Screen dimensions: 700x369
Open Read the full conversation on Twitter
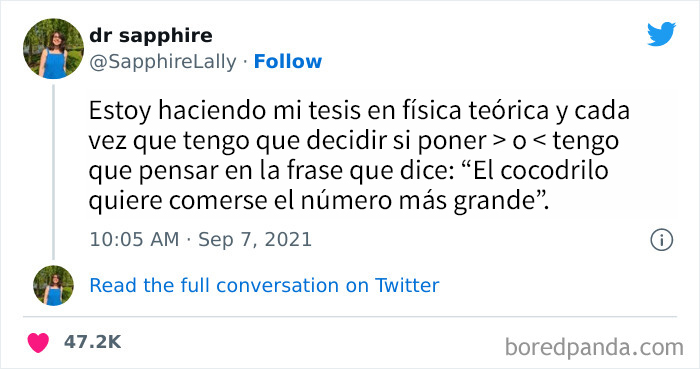[x=264, y=286]
